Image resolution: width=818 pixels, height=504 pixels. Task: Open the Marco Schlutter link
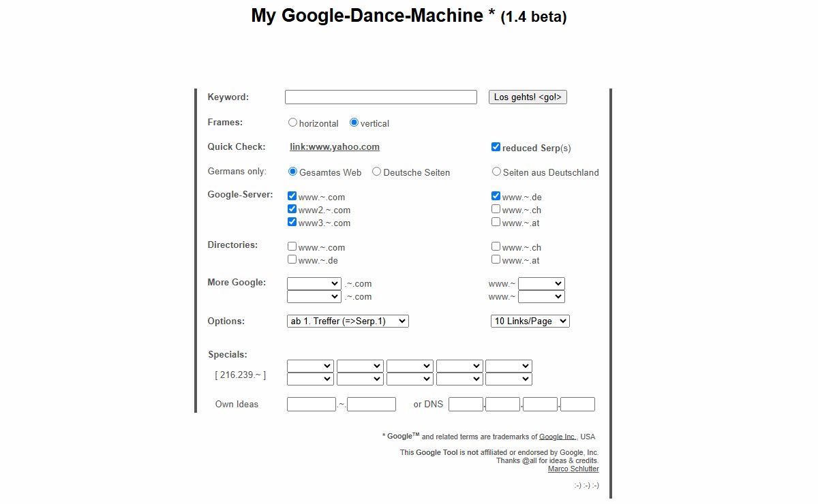[573, 469]
